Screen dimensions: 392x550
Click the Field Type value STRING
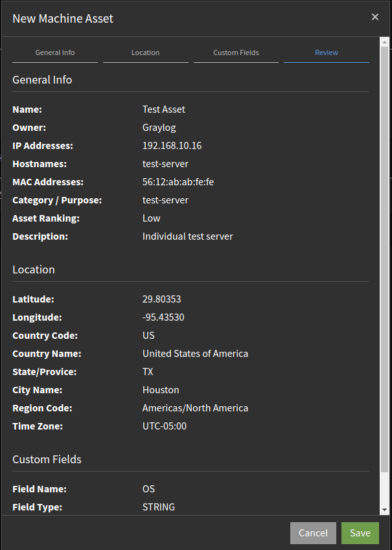click(x=159, y=507)
